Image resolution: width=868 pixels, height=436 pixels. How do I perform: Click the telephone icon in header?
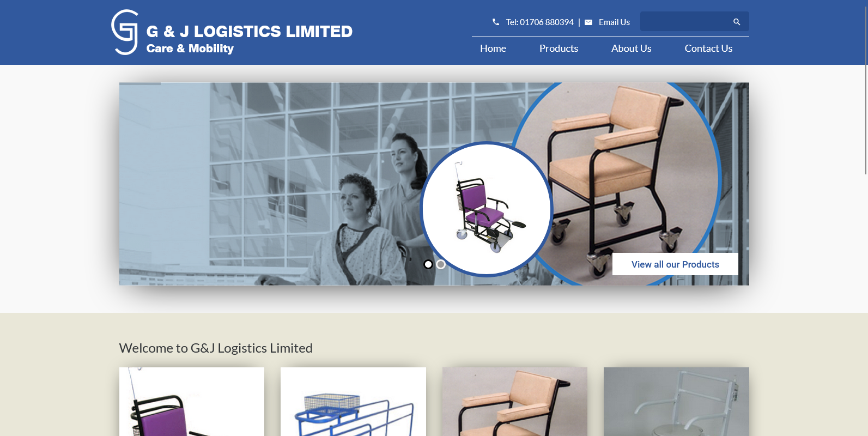tap(496, 22)
